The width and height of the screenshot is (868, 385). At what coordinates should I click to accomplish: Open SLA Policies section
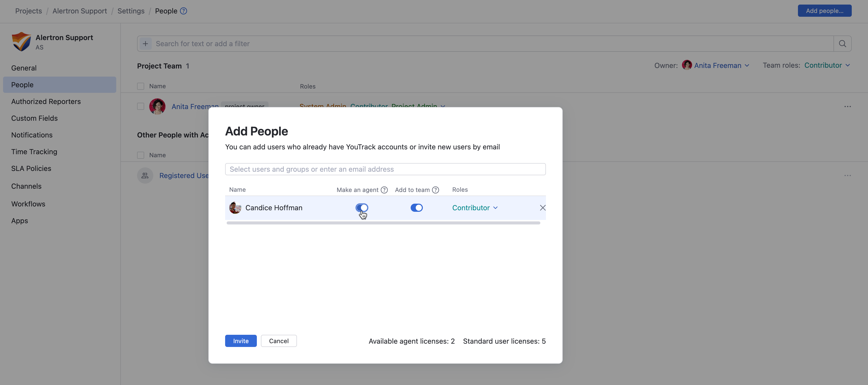click(60, 168)
